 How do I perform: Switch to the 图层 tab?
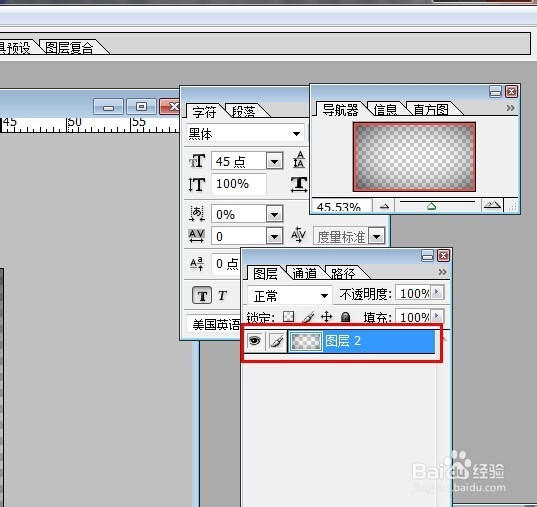(x=265, y=274)
